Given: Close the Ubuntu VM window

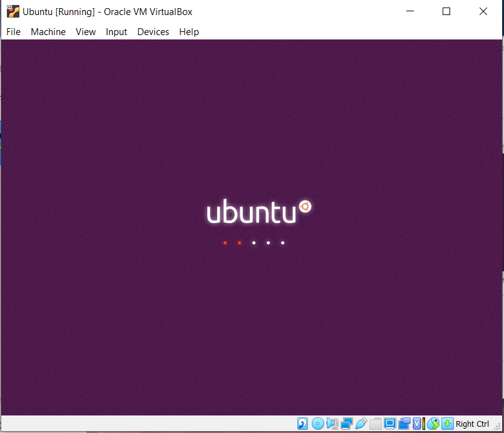Looking at the screenshot, I should click(x=483, y=11).
